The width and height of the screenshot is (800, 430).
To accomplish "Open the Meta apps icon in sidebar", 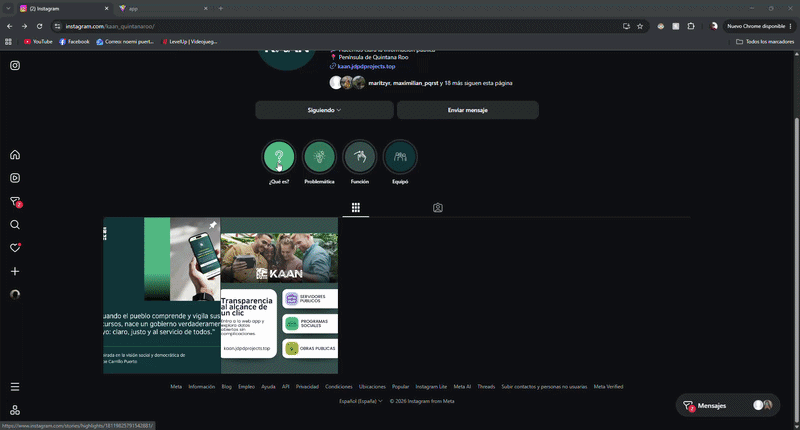I will (15, 410).
